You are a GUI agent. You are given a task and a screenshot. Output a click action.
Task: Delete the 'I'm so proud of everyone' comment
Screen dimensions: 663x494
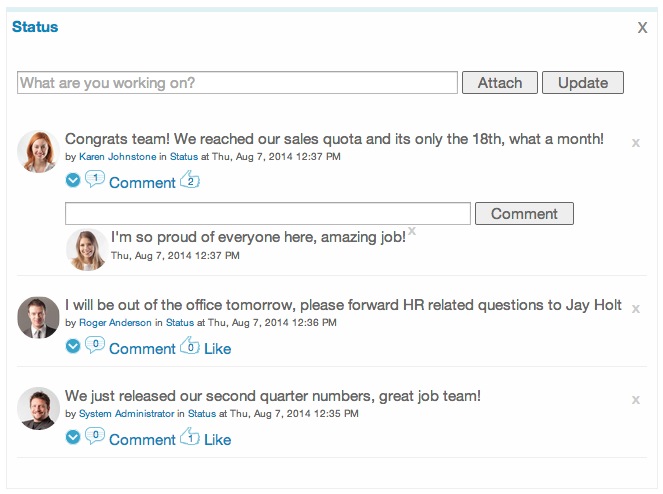coord(412,231)
